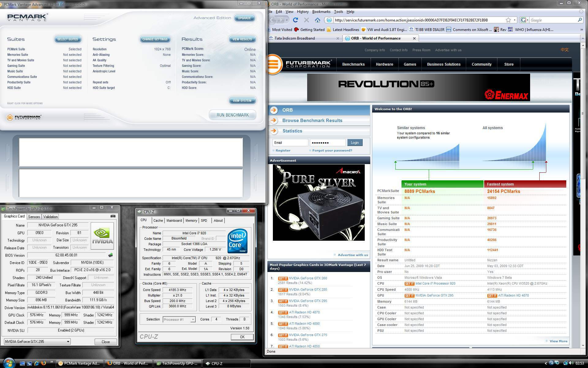Switch to Tata Indicom Broadband browser tab

coord(304,38)
